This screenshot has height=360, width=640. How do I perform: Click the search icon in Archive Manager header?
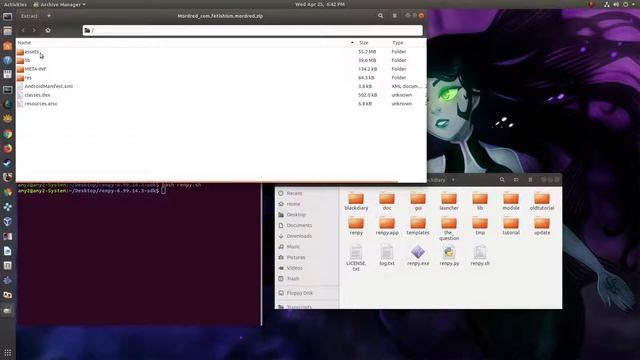pyautogui.click(x=380, y=16)
